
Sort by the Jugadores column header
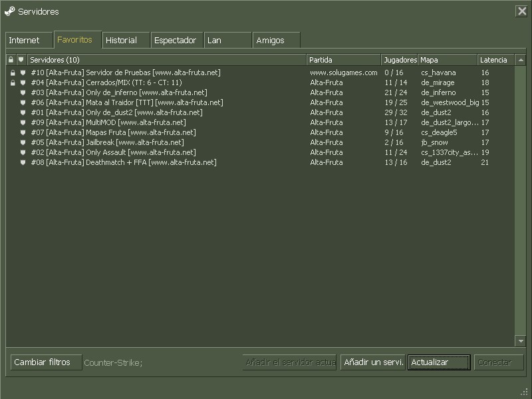pos(400,60)
